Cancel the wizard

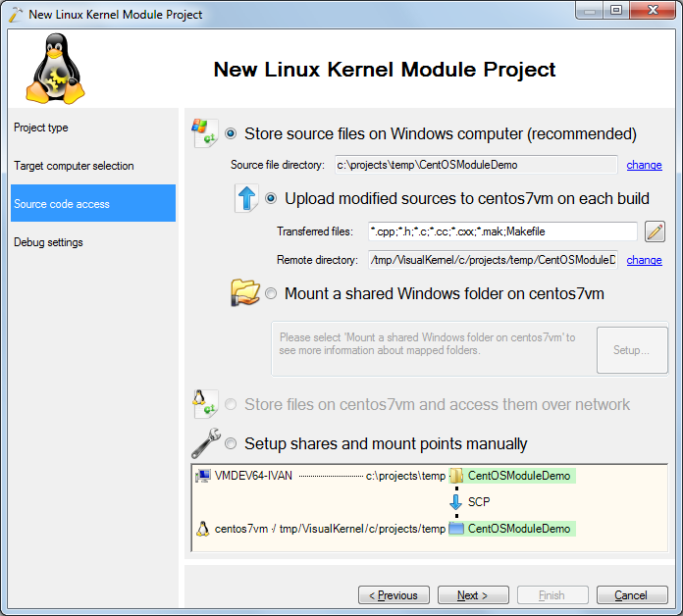[x=632, y=595]
